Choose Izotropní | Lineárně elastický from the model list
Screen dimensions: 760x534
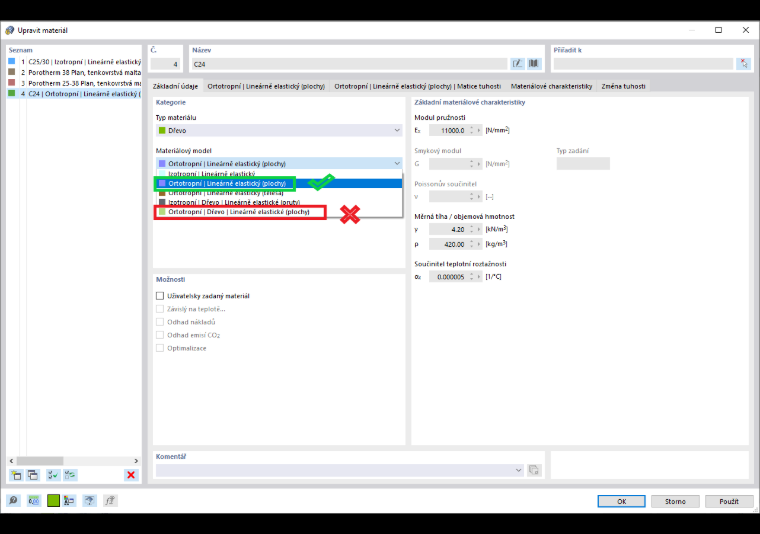[279, 173]
